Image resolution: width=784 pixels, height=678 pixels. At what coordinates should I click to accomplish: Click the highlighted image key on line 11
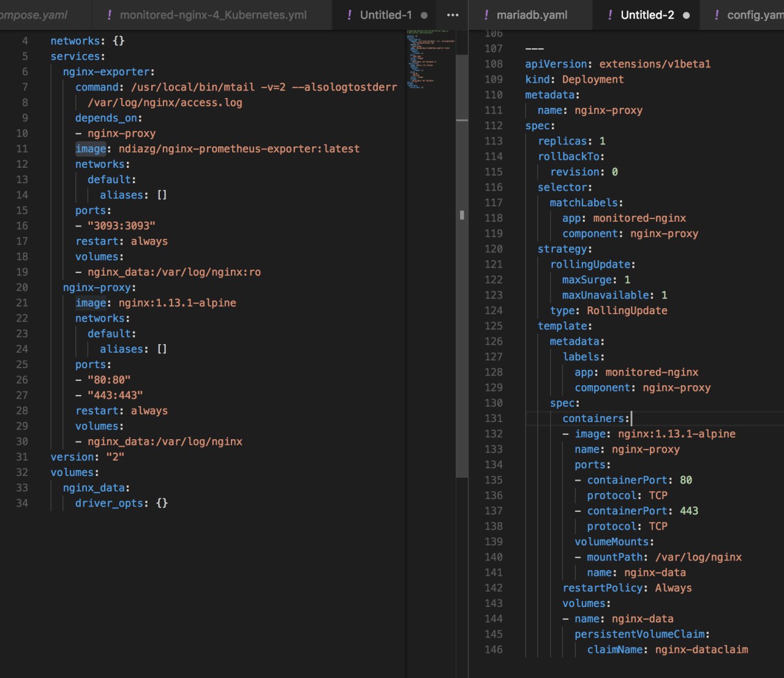click(x=90, y=149)
